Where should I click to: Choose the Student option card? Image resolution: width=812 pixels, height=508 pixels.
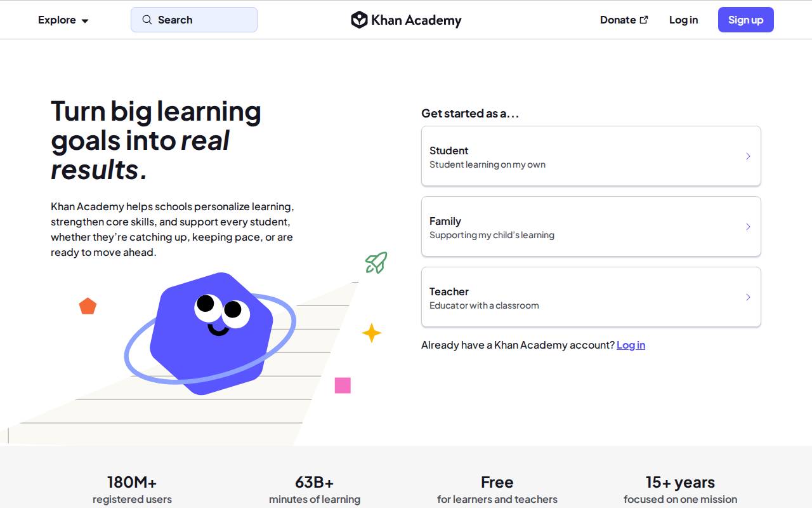click(x=591, y=156)
